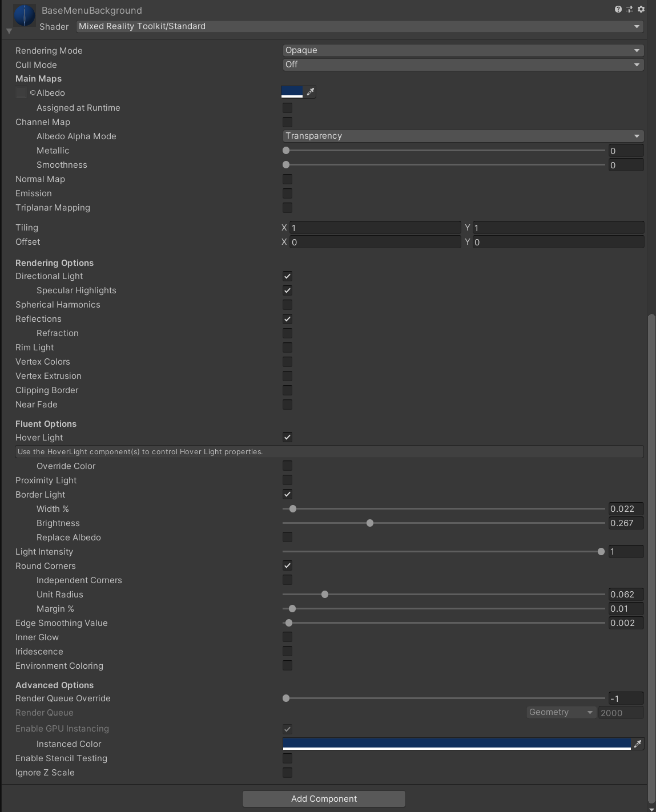656x812 pixels.
Task: Select the Albedo texture slot
Action: [21, 92]
